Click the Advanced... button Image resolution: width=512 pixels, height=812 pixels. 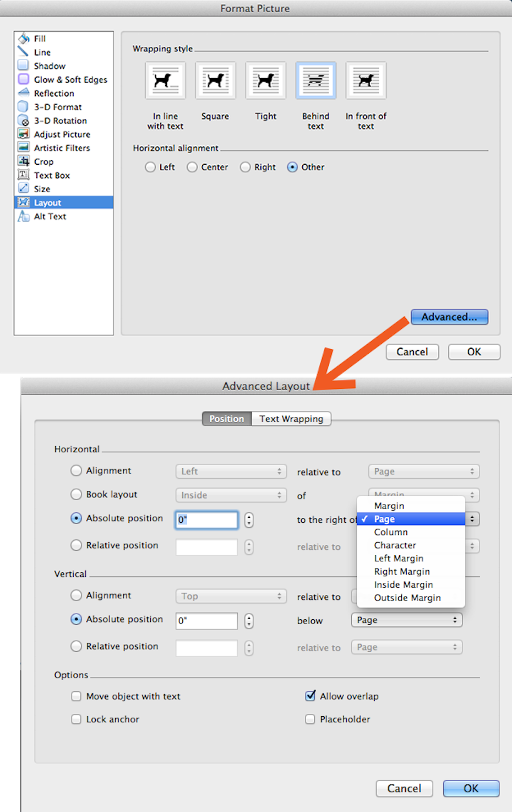(449, 317)
